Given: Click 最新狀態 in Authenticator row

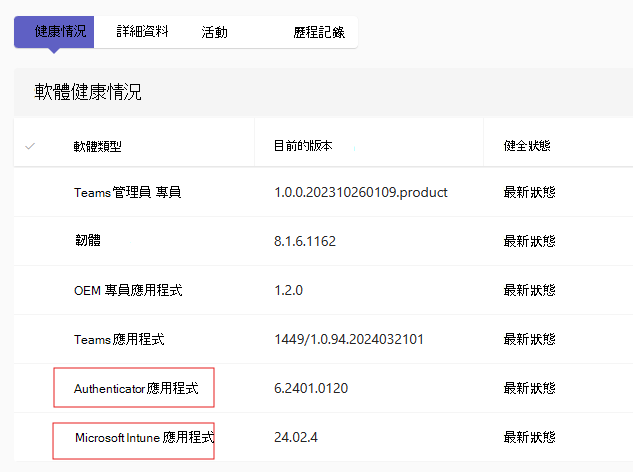Looking at the screenshot, I should pos(529,388).
